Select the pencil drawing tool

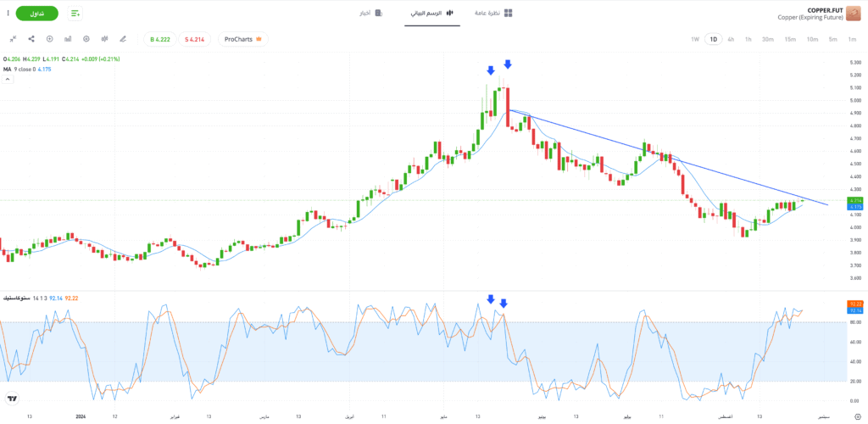[x=123, y=39]
